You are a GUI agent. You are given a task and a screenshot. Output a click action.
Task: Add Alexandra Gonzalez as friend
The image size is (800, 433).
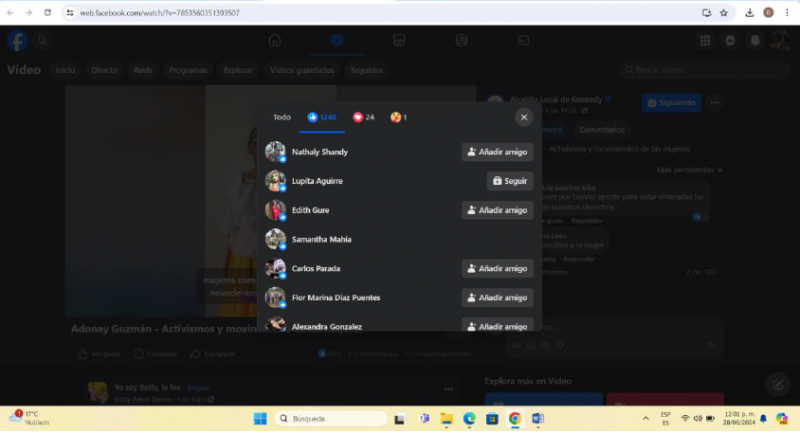(x=497, y=326)
